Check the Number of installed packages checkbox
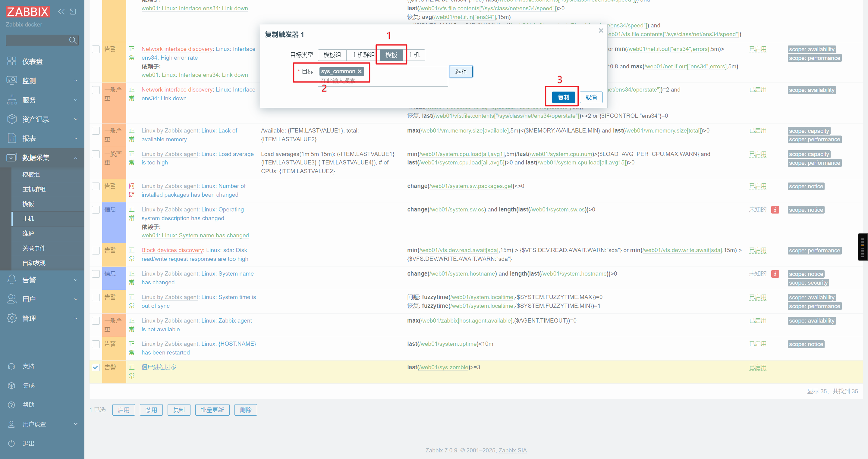This screenshot has height=459, width=868. coord(96,186)
